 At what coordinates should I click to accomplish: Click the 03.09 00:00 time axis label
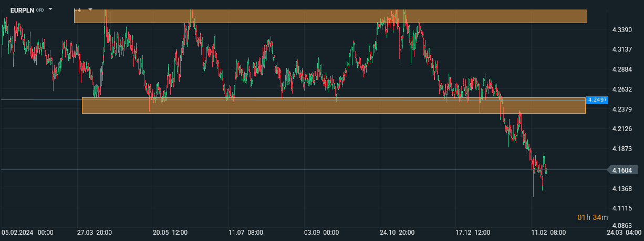321,232
